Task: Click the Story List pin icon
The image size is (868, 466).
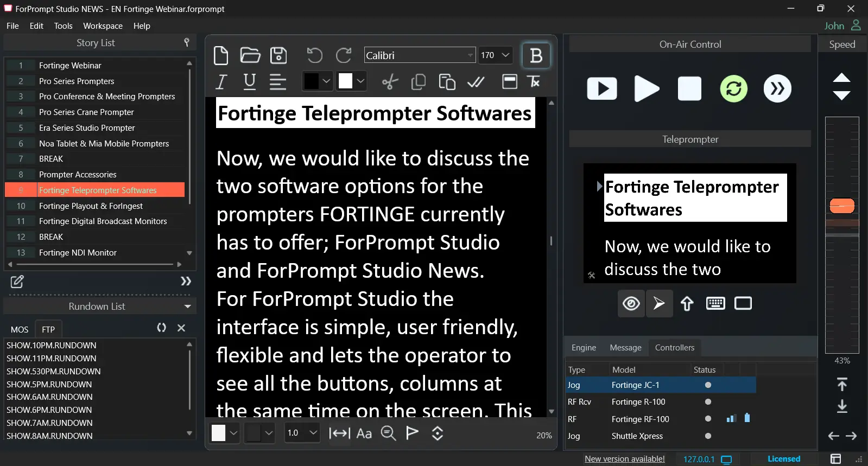Action: pos(187,42)
